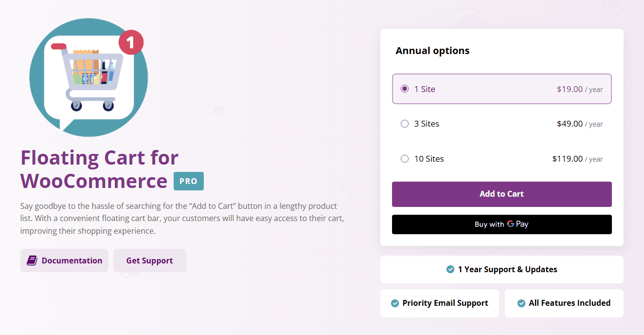Click the Buy with G Pay button
The height and width of the screenshot is (335, 644).
[501, 224]
